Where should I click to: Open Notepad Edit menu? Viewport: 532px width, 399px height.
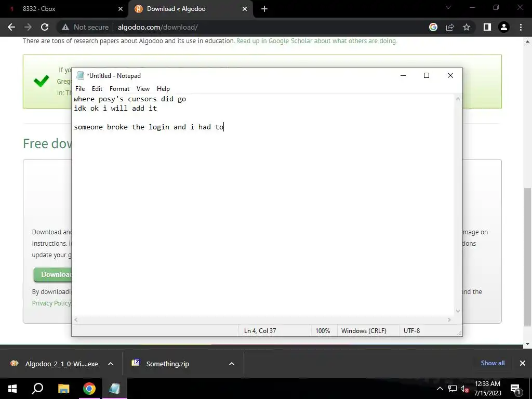[97, 88]
